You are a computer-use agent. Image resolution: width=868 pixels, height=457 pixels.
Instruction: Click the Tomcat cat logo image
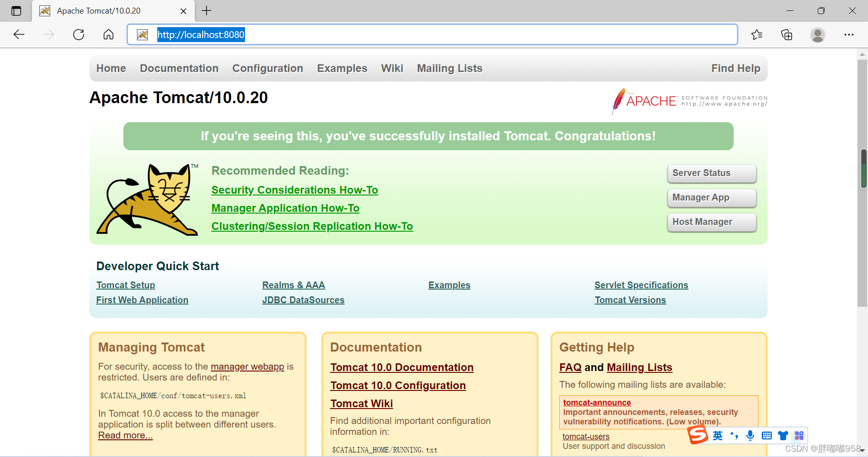tap(148, 200)
